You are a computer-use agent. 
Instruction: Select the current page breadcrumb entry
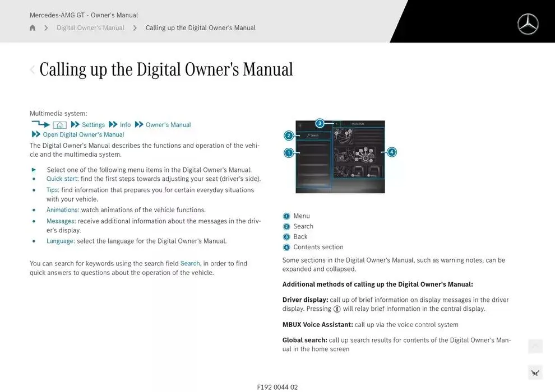click(x=200, y=28)
